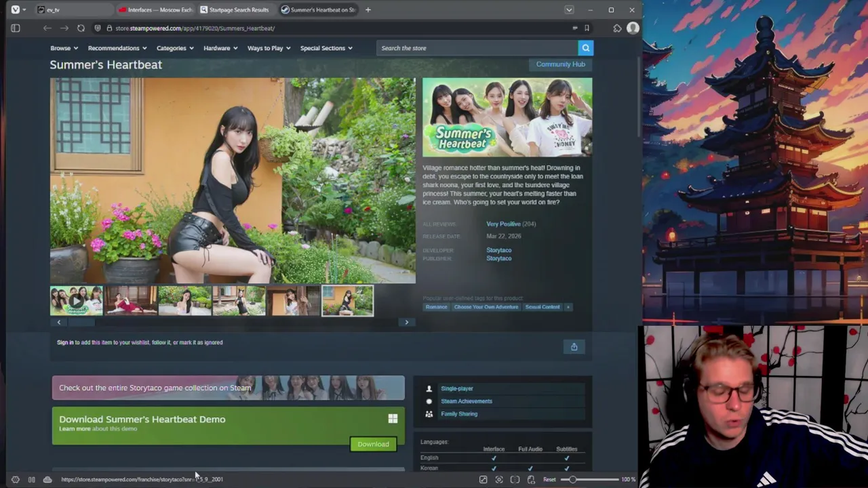Click the capture page icon in status bar

[499, 479]
